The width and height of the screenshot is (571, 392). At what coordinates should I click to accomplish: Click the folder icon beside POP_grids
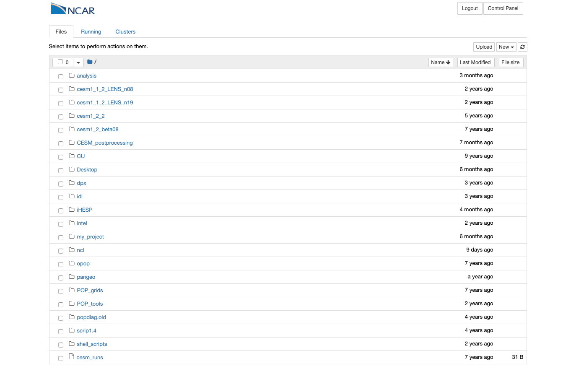[x=72, y=290]
